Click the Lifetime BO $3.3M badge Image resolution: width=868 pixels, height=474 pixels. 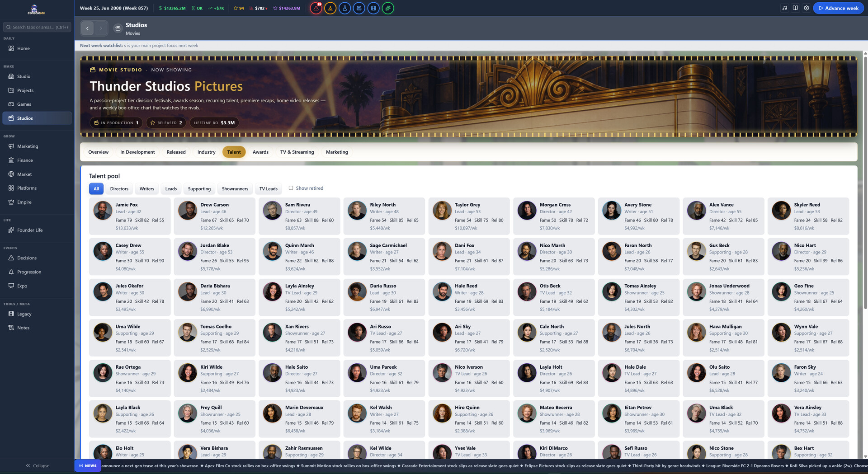214,123
